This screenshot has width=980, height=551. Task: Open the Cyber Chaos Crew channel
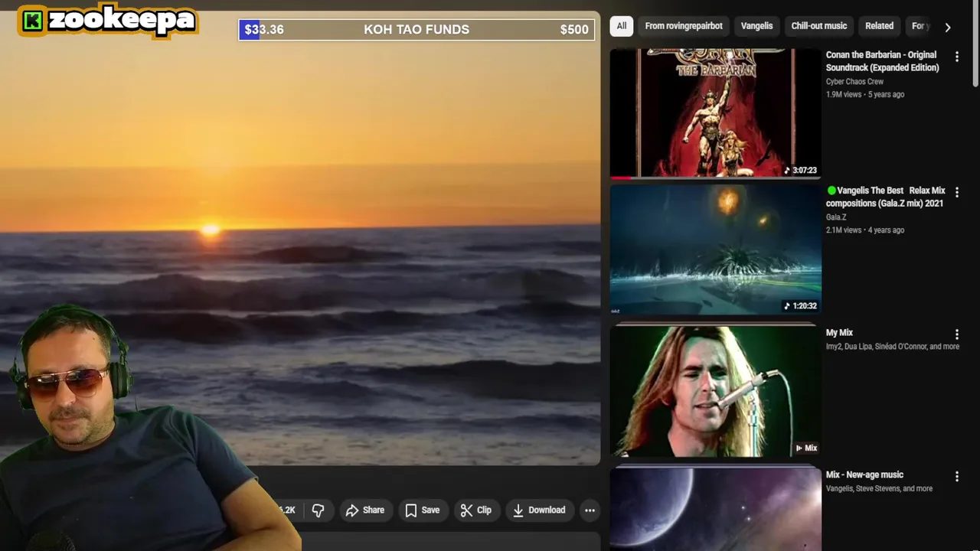854,81
